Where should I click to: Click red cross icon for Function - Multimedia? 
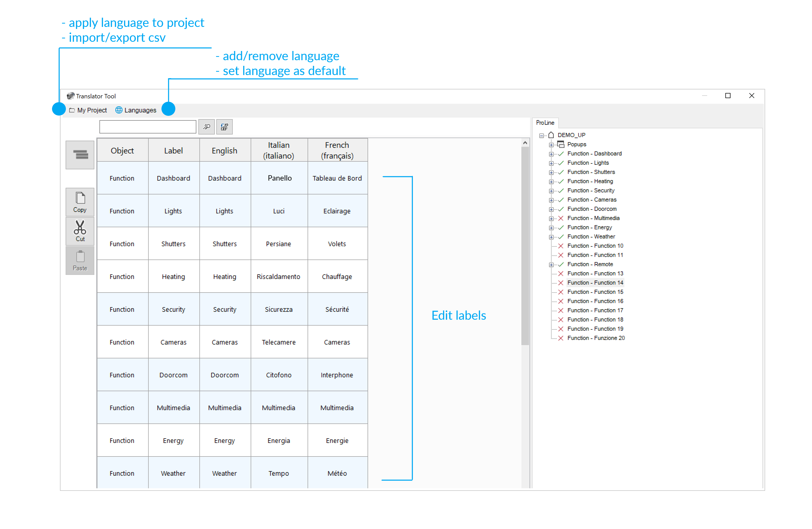tap(561, 218)
